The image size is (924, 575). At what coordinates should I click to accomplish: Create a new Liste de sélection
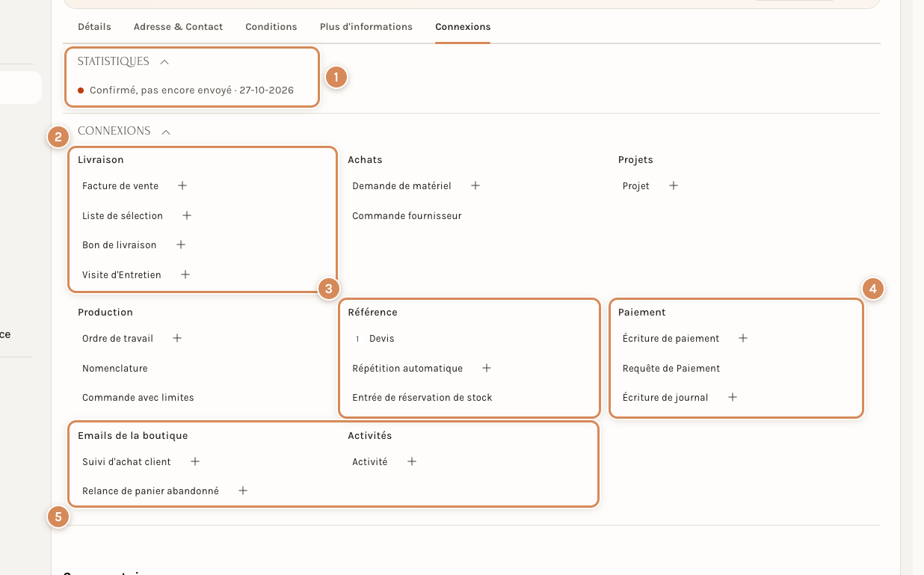coord(187,215)
